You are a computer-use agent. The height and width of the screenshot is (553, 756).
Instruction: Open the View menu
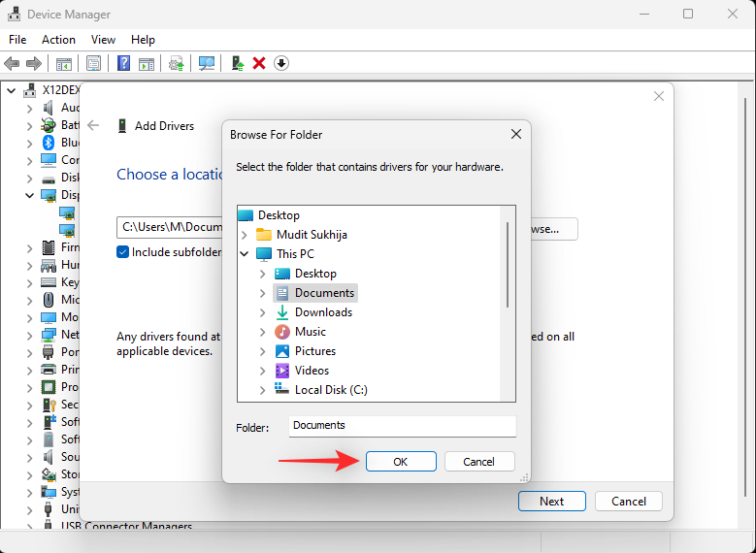coord(103,40)
